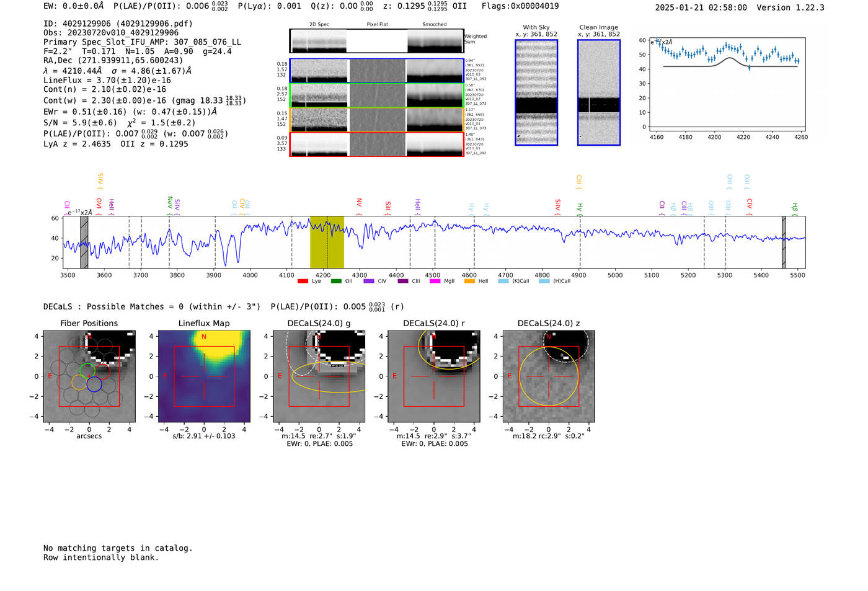Click the Flags:0x00004019 value
868x591 pixels.
pos(520,6)
